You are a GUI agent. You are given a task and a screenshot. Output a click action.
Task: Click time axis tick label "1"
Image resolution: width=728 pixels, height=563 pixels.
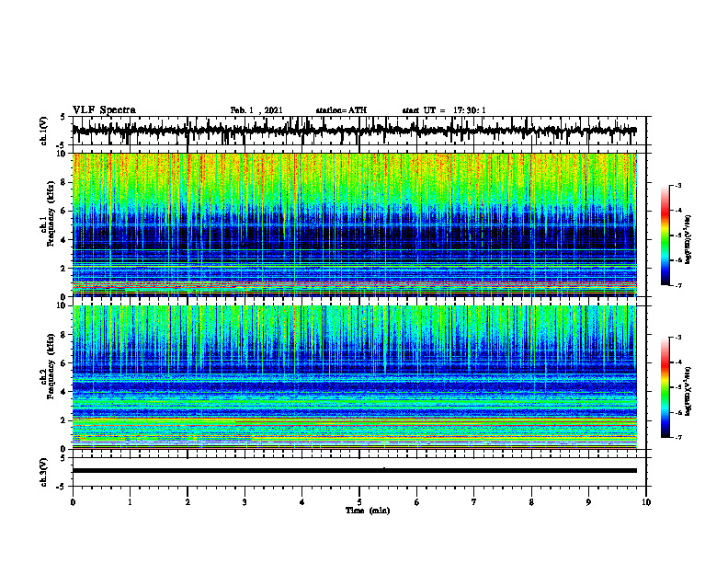[x=130, y=502]
